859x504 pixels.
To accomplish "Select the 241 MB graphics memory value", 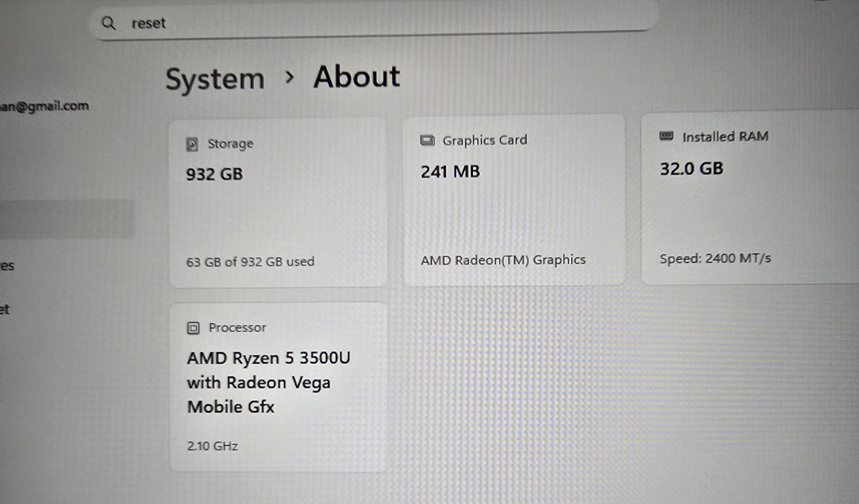I will click(x=450, y=172).
